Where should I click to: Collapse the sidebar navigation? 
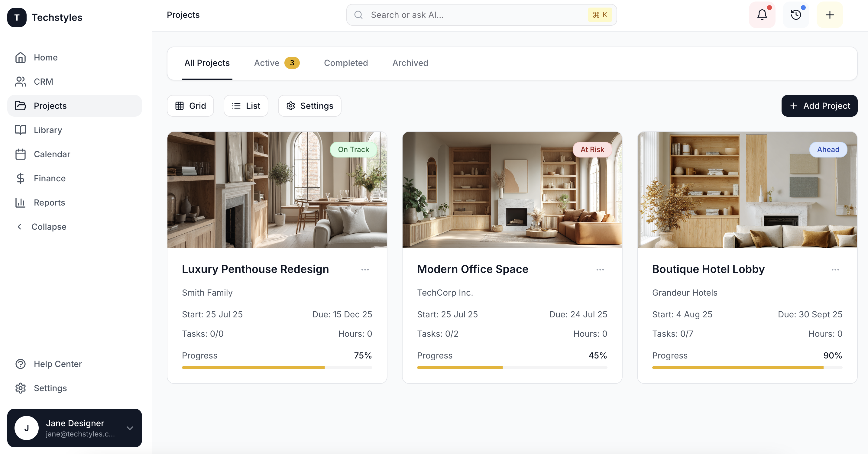[x=49, y=227]
